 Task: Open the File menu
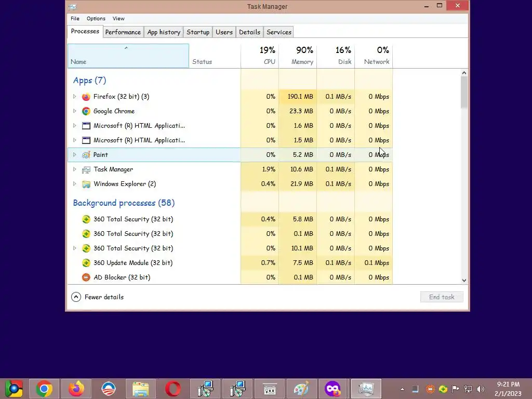tap(75, 19)
